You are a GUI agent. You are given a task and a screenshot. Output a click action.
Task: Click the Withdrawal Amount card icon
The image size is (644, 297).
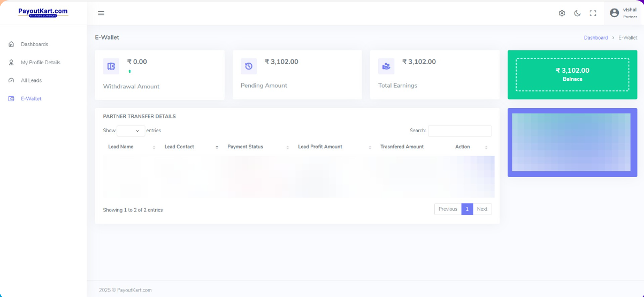[111, 66]
